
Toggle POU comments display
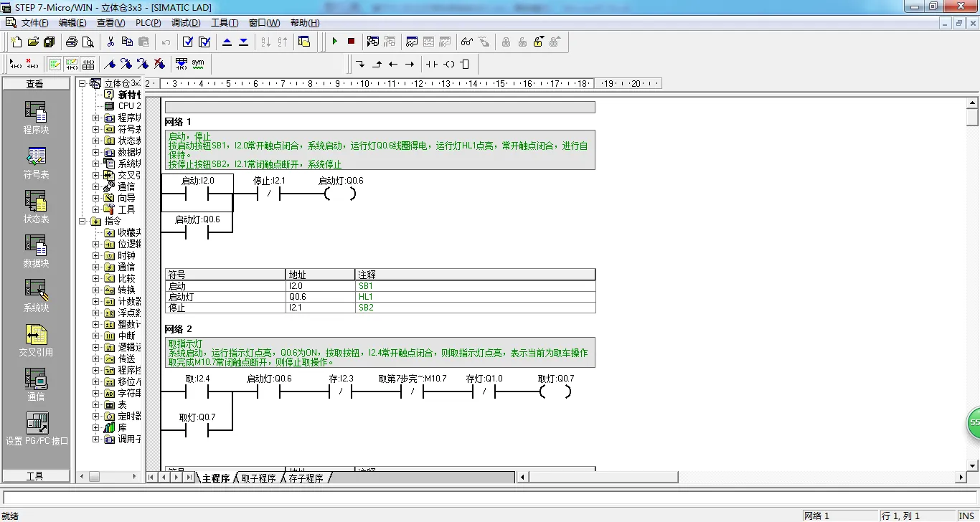55,64
